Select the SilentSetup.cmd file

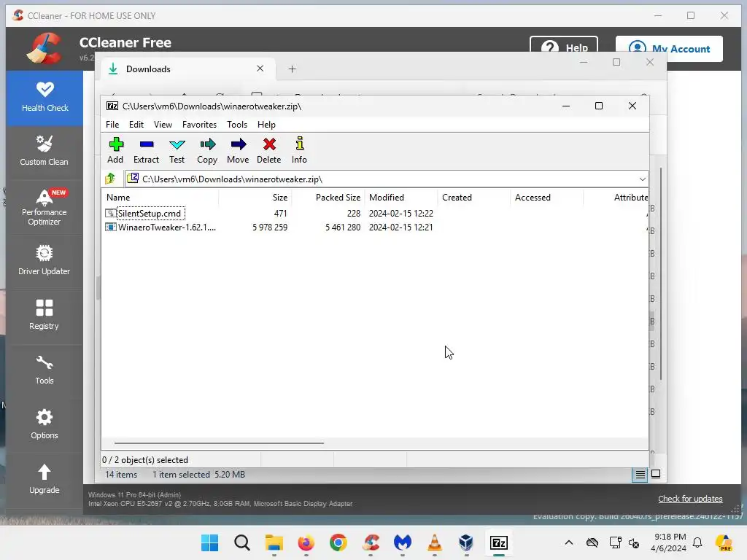pos(150,214)
